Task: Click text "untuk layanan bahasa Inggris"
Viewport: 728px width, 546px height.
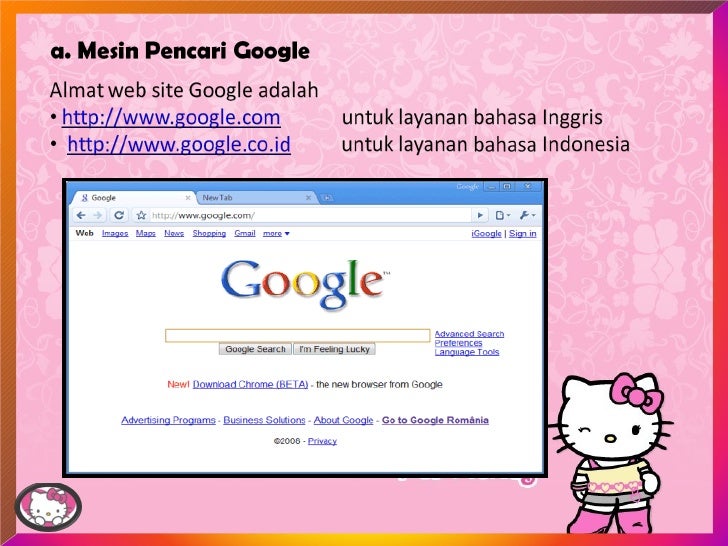Action: coord(472,117)
